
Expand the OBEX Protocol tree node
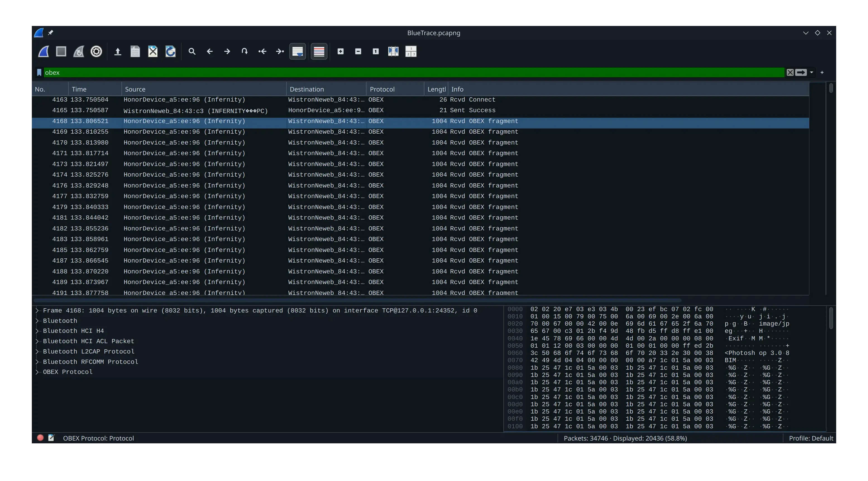(37, 372)
